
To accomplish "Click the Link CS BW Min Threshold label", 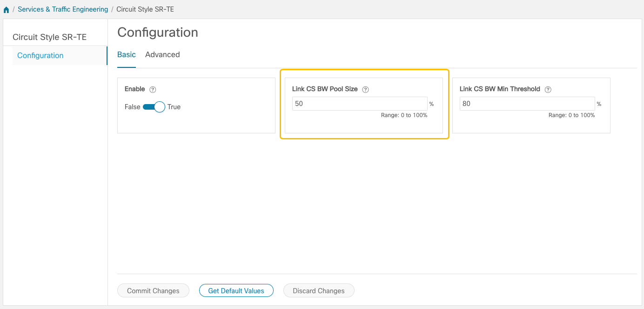I will coord(500,89).
